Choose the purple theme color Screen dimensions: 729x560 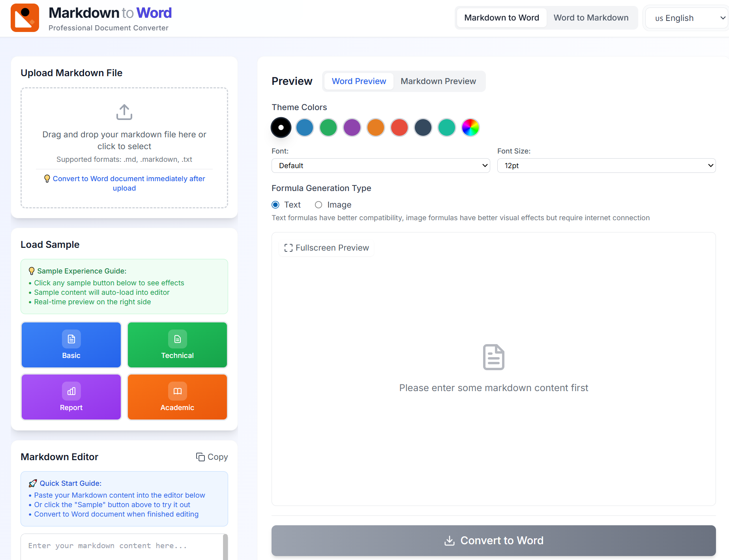point(352,127)
